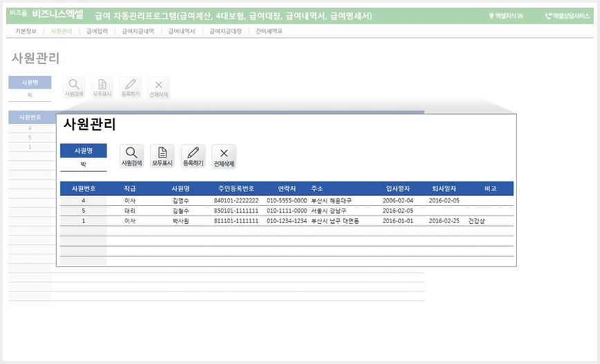
Task: Click resident number 850101-1111111
Action: 236,211
